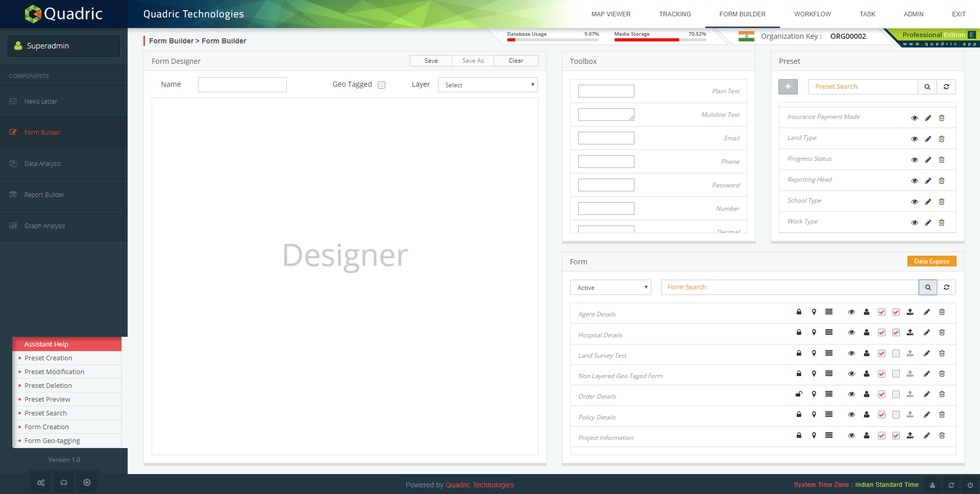
Task: Click the Form Search magnifier button
Action: (x=928, y=287)
